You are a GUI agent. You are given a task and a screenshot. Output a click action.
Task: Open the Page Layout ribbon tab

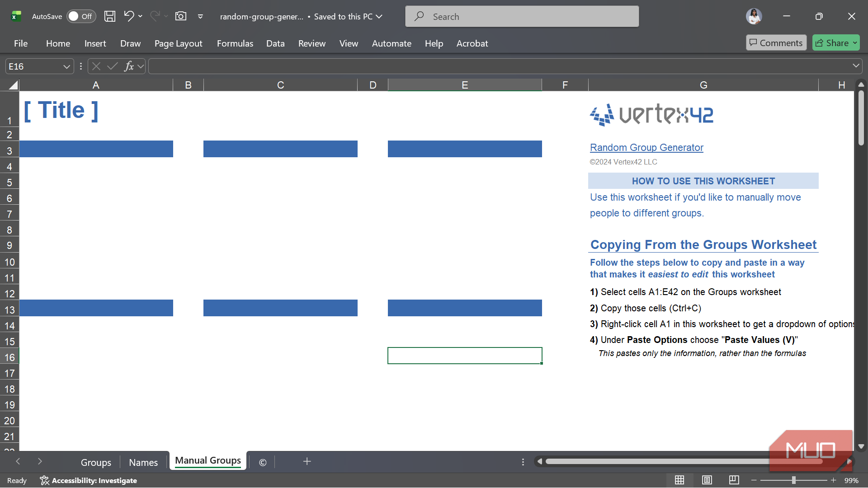pos(178,43)
